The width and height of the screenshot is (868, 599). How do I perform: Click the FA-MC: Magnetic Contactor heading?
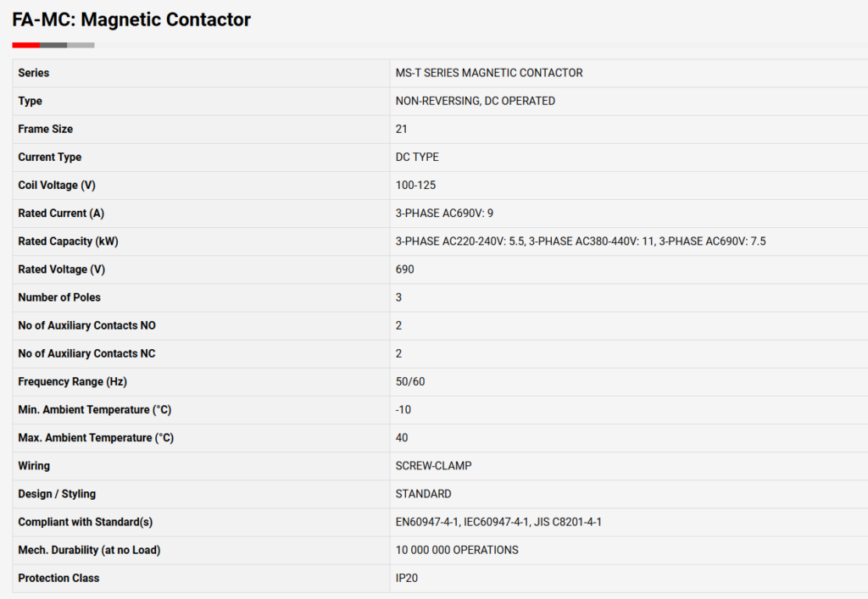(x=131, y=19)
